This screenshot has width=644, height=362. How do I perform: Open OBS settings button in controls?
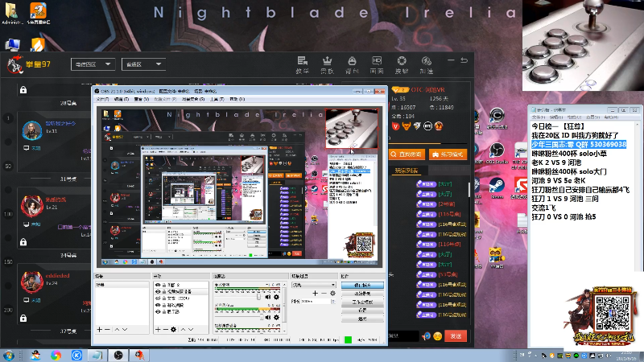click(x=363, y=311)
